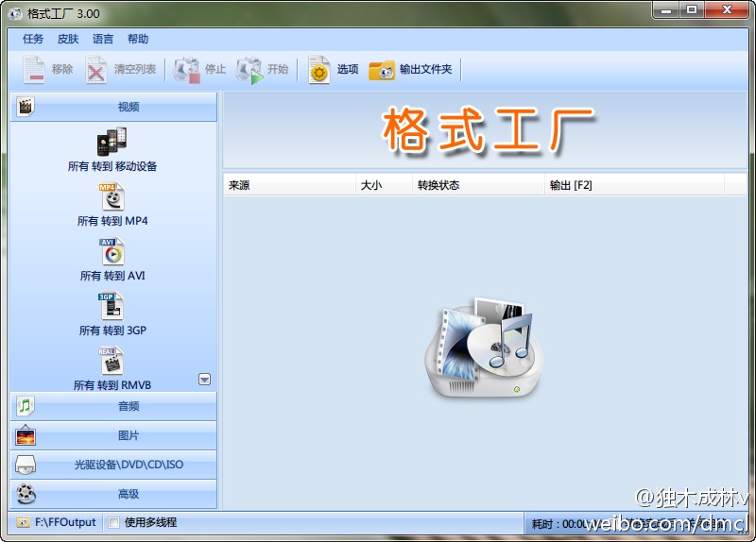Click the 使用多线程 label text
756x542 pixels.
click(150, 522)
